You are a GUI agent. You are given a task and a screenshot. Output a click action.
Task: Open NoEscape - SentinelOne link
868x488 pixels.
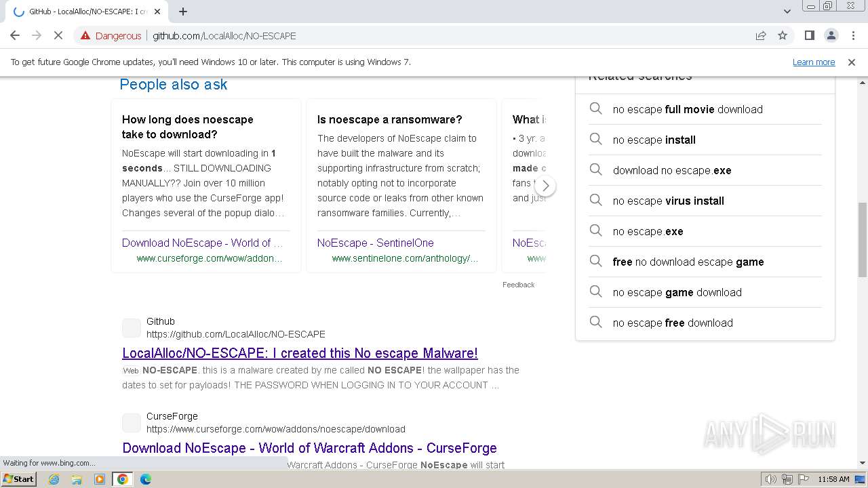click(x=376, y=243)
